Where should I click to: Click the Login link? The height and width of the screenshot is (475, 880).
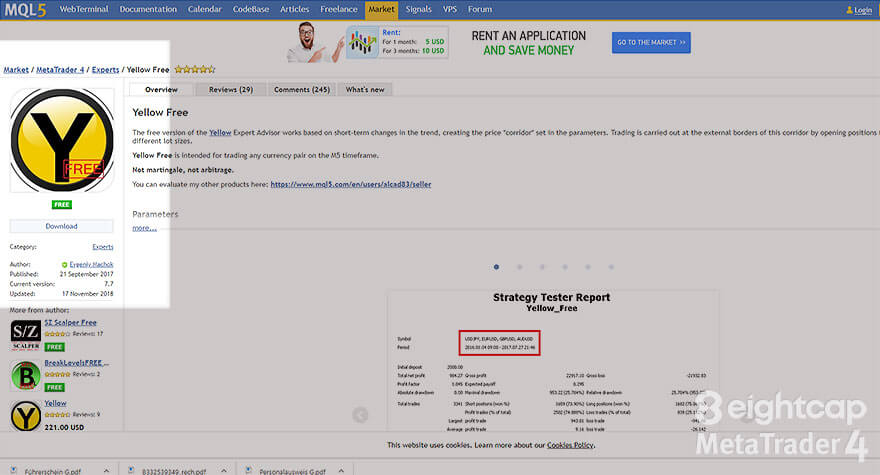pos(863,10)
